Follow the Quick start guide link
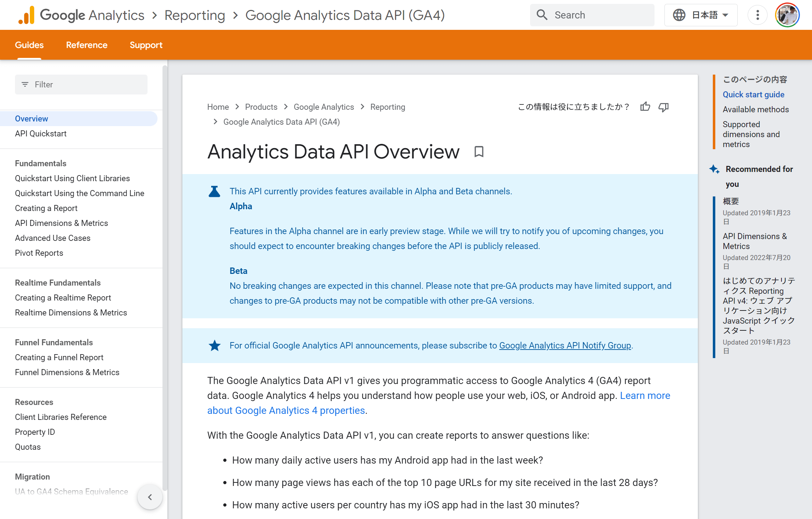The height and width of the screenshot is (519, 812). click(x=753, y=94)
